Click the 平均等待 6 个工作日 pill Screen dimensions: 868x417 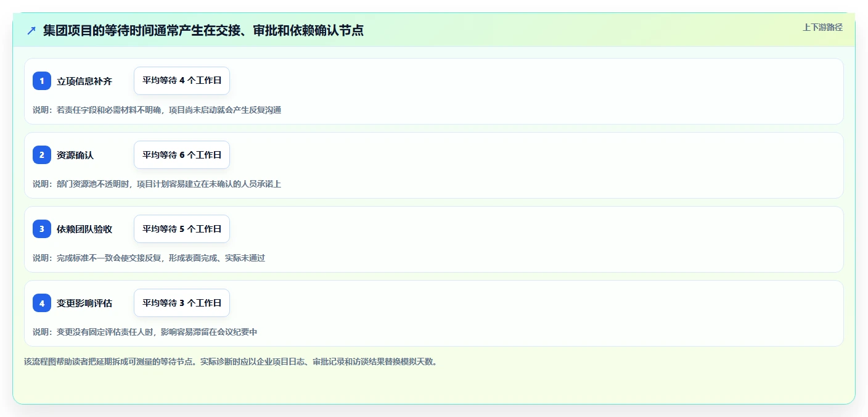click(182, 155)
